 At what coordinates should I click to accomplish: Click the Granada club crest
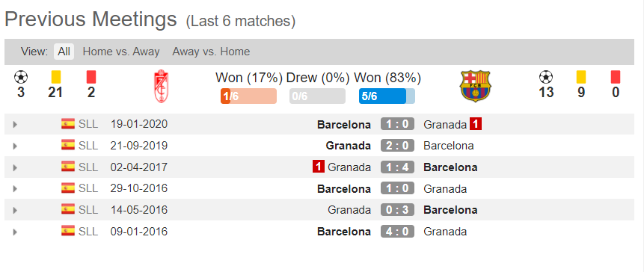coord(161,86)
